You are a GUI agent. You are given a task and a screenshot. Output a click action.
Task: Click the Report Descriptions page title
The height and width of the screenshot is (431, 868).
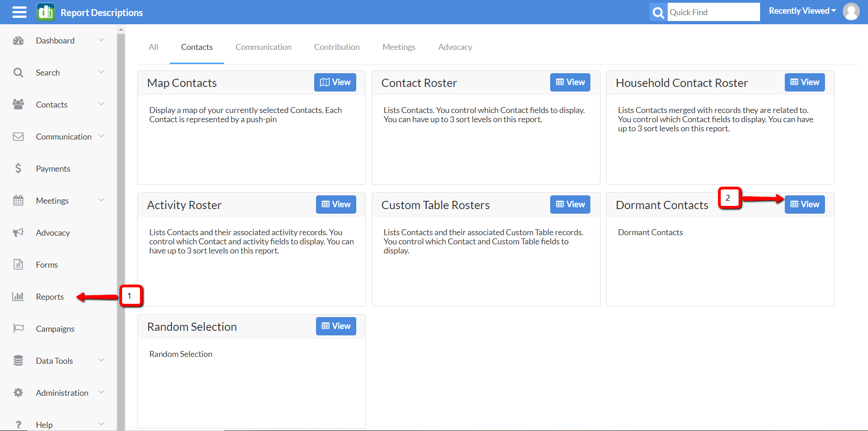pyautogui.click(x=102, y=13)
